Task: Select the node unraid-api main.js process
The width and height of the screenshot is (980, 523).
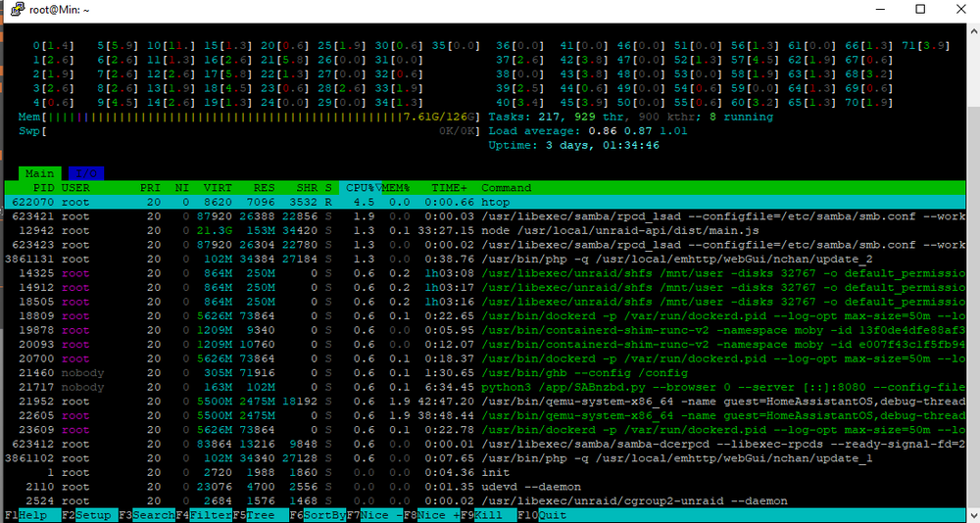Action: [485, 230]
